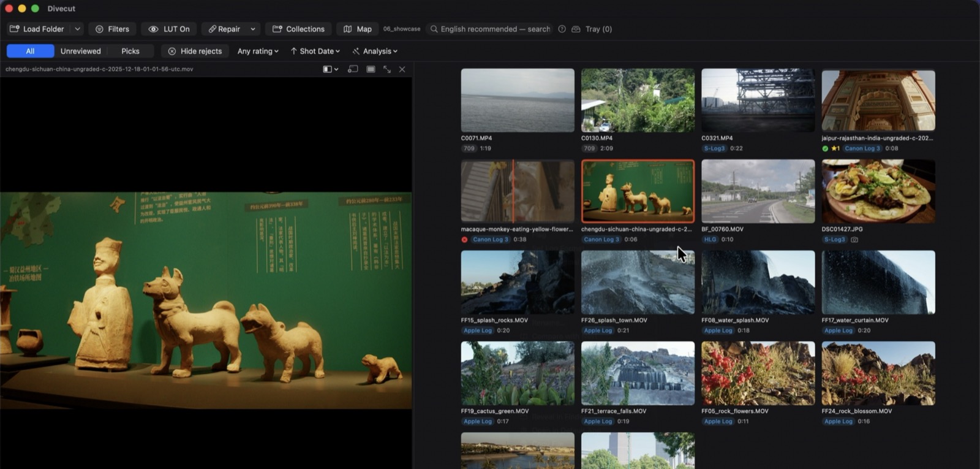Open the Shot Date sort dropdown
The height and width of the screenshot is (469, 980).
click(315, 51)
